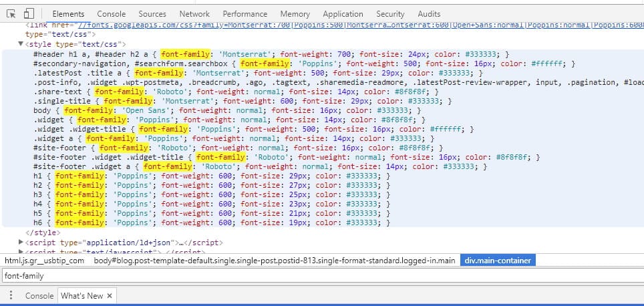The height and width of the screenshot is (306, 644).
Task: Open the Elements tab
Action: (68, 14)
